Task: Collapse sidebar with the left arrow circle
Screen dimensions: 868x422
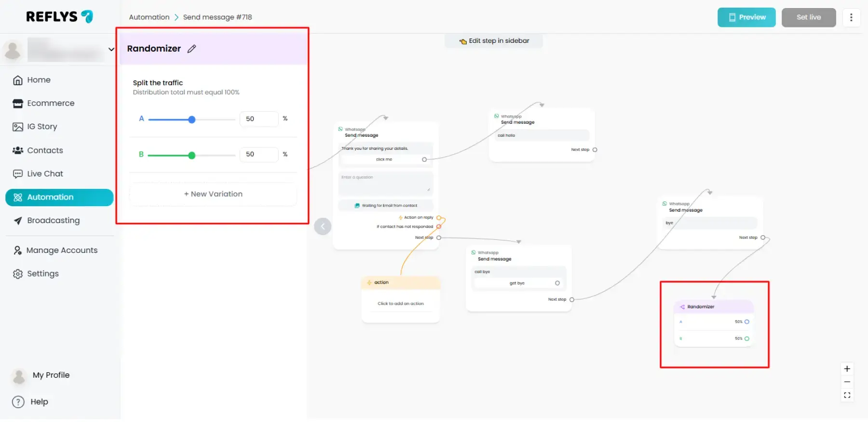Action: (323, 226)
